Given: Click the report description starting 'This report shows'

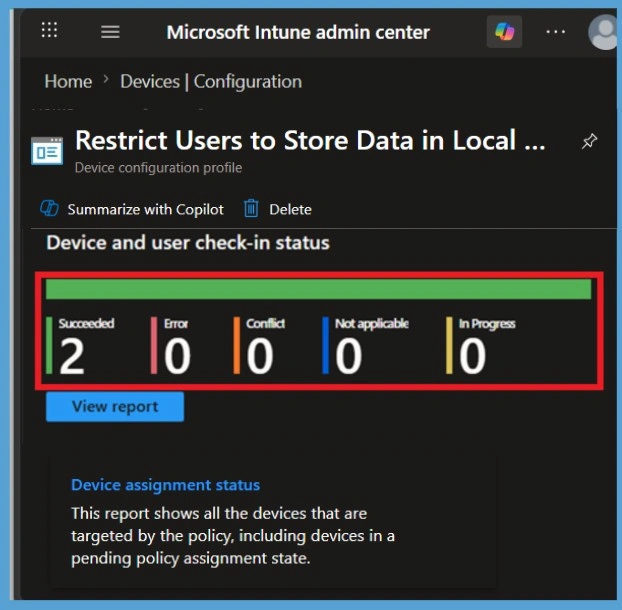Looking at the screenshot, I should (x=233, y=536).
